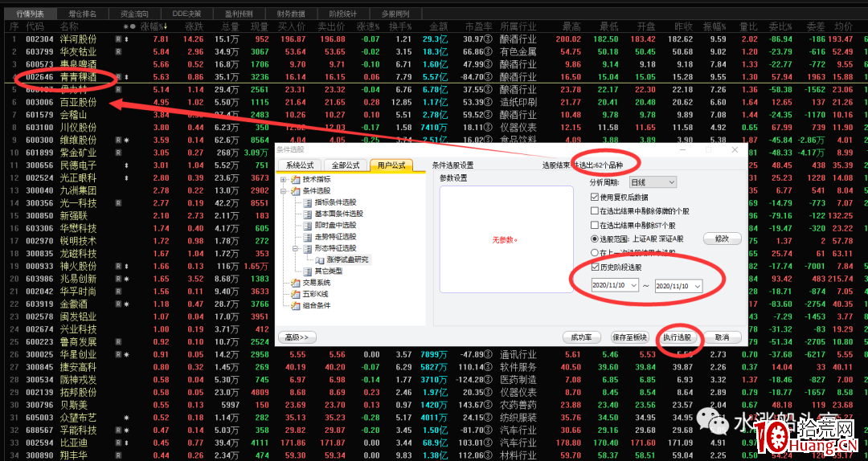
Task: Click star icon on 兆易创新 row
Action: [x=127, y=279]
